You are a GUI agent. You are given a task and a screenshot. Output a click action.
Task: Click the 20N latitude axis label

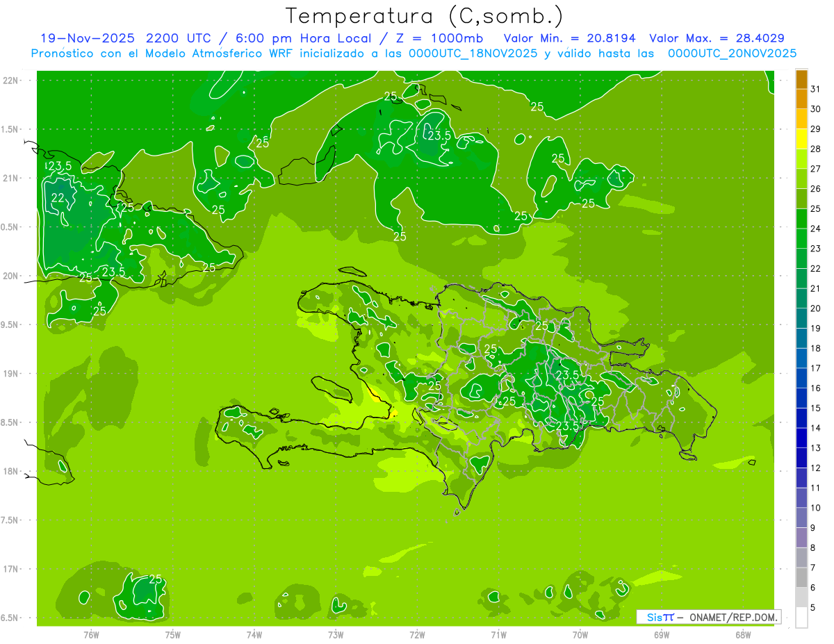click(x=11, y=276)
